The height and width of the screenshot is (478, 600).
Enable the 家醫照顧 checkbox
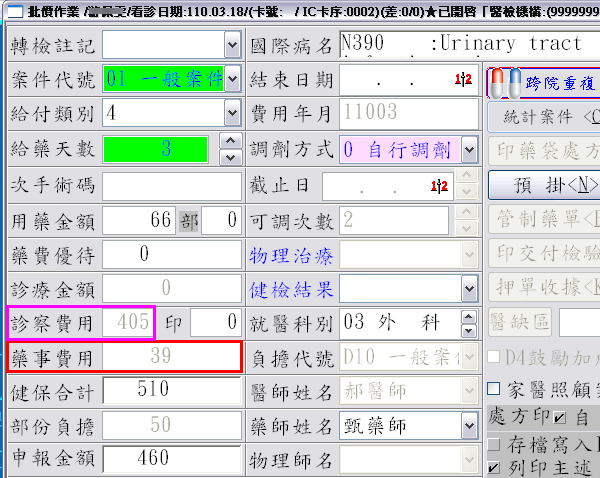pyautogui.click(x=493, y=388)
